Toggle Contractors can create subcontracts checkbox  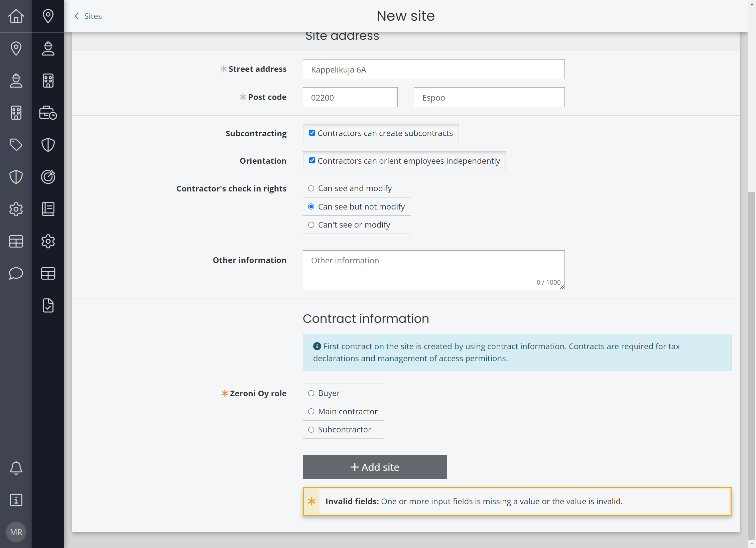click(x=312, y=133)
